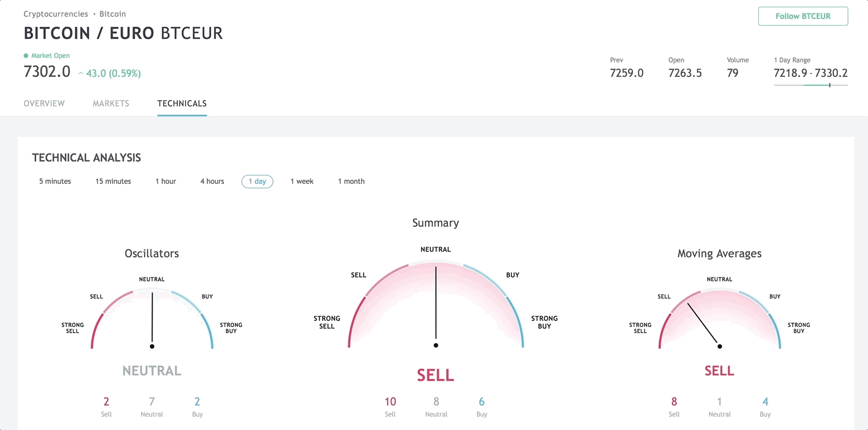Click the Moving Averages gauge dial
Viewport: 868px width, 430px height.
point(719,319)
